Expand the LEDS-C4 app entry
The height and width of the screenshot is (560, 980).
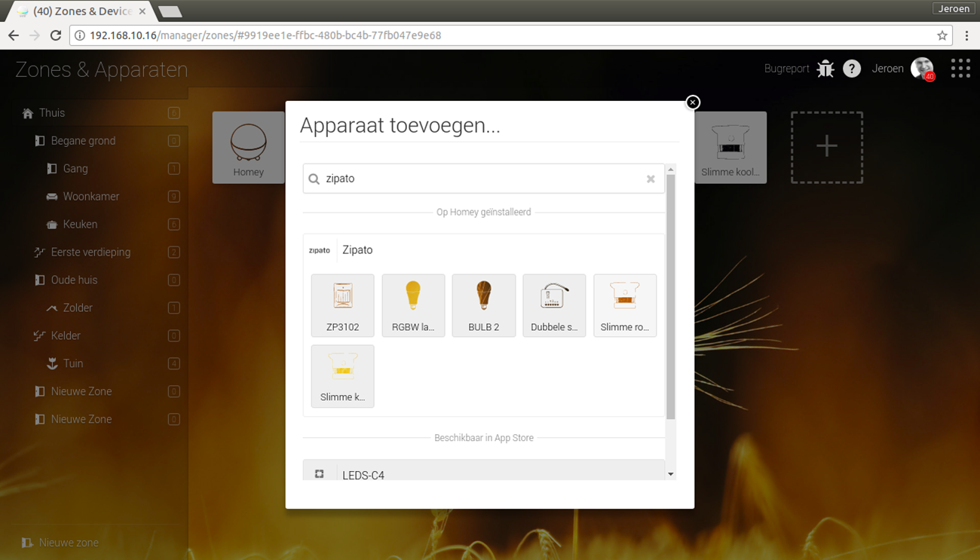[482, 473]
